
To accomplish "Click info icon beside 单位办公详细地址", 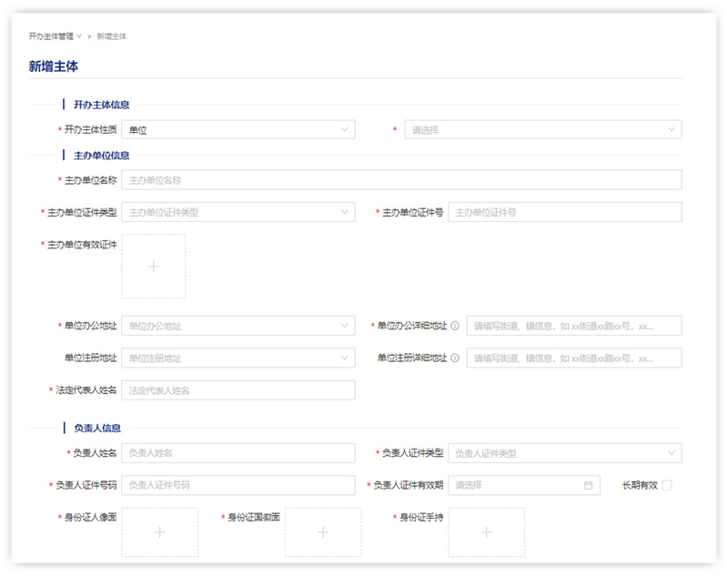I will coord(455,326).
